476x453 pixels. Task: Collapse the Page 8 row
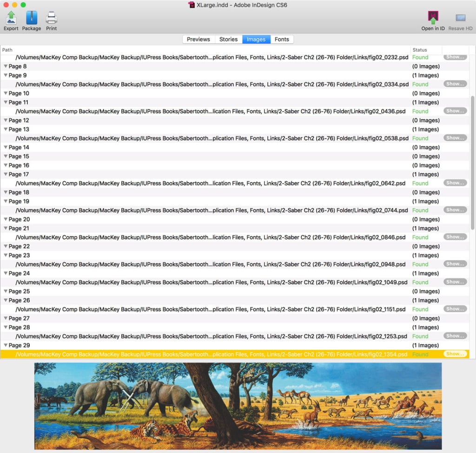coord(6,66)
